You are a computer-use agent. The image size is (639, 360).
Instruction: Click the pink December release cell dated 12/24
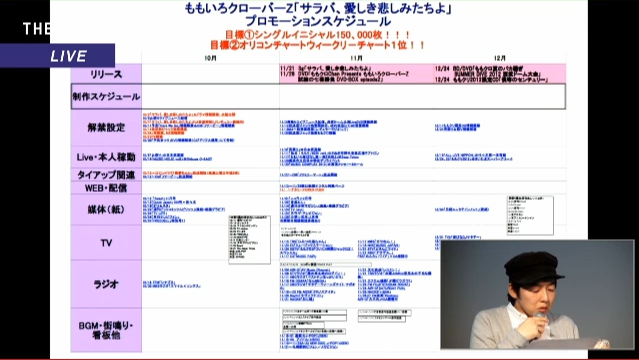pyautogui.click(x=500, y=74)
